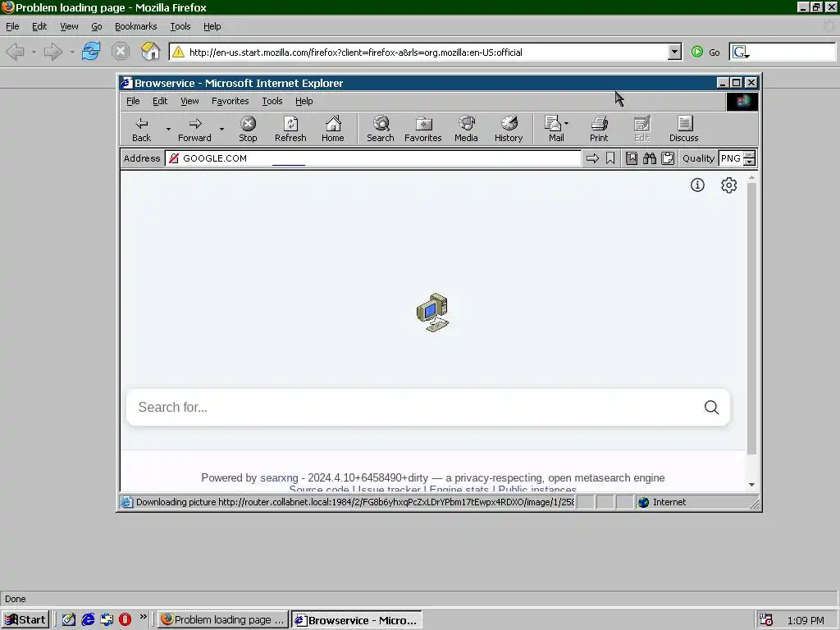840x630 pixels.
Task: Click the Discuss toolbar icon
Action: tap(684, 130)
